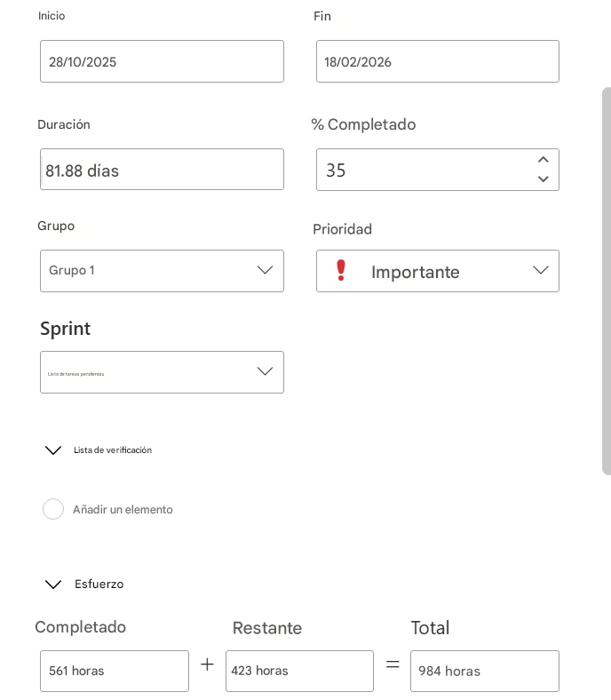611x700 pixels.
Task: Click the Fin date field 18/02/2026
Action: [x=438, y=61]
